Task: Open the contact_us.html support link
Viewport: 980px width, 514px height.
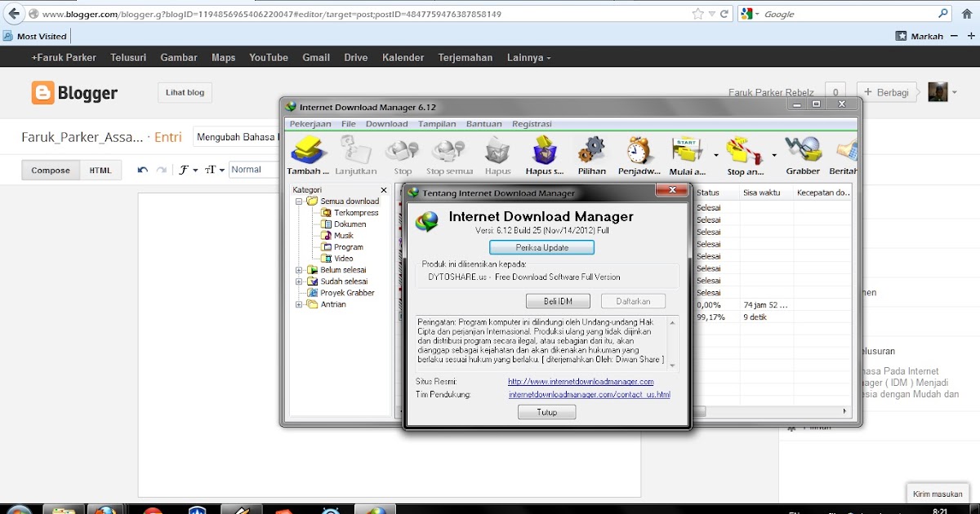Action: pyautogui.click(x=589, y=395)
